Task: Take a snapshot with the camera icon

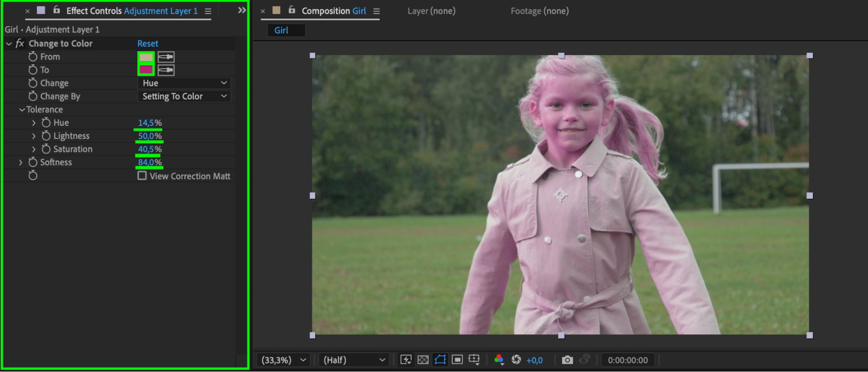Action: [567, 360]
